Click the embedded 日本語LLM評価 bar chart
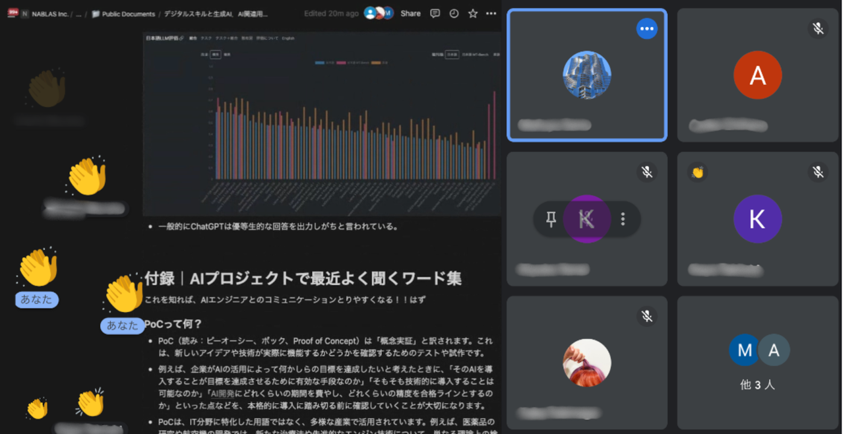The image size is (868, 434). [x=322, y=124]
